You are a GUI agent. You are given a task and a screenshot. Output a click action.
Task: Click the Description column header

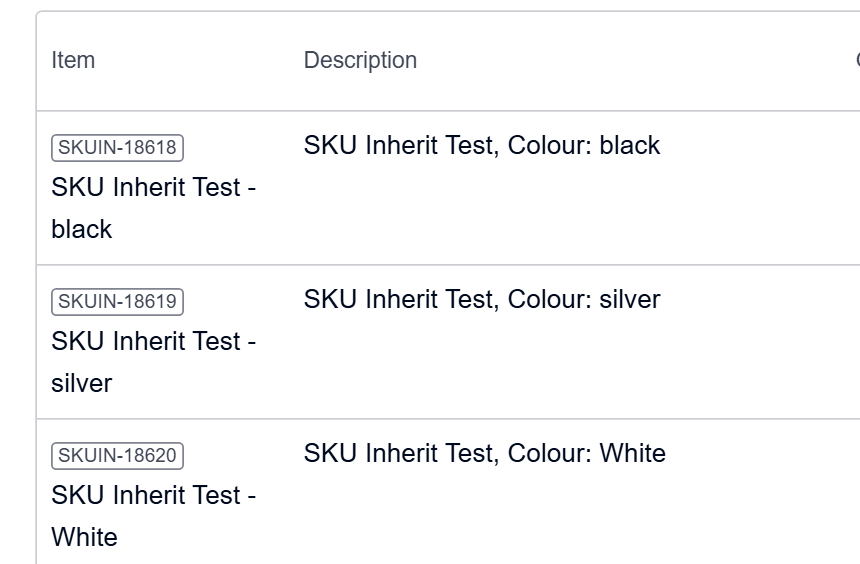pyautogui.click(x=360, y=60)
